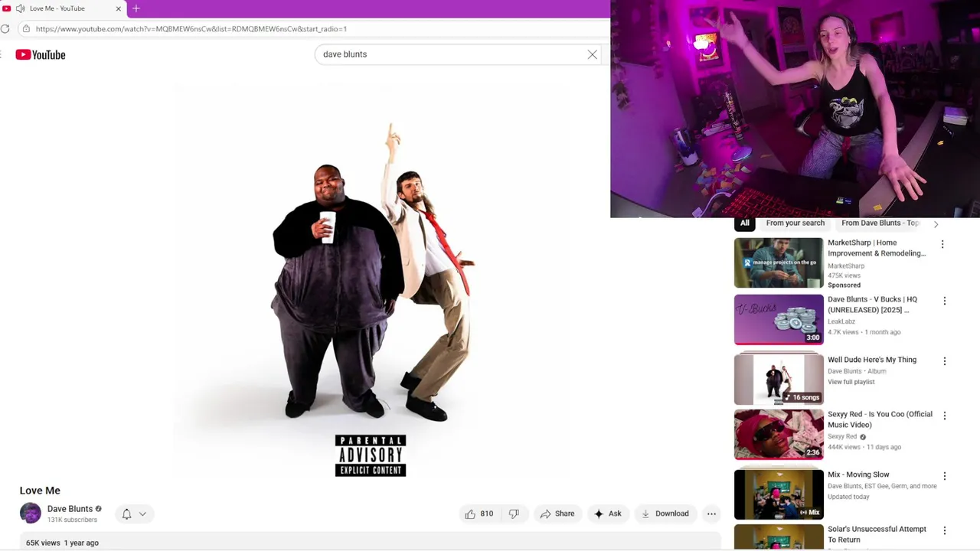980x551 pixels.
Task: Open Sexyy Red Is You Coo thumbnail
Action: [x=779, y=435]
